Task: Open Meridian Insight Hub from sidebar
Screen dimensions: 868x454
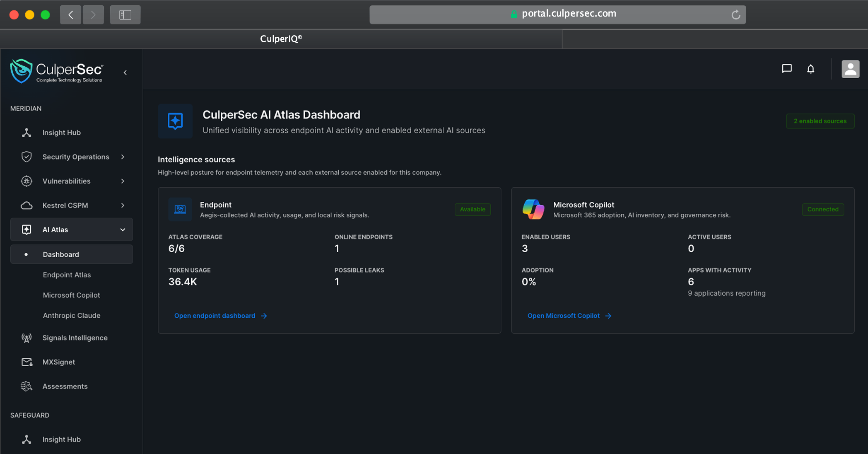Action: (x=72, y=133)
